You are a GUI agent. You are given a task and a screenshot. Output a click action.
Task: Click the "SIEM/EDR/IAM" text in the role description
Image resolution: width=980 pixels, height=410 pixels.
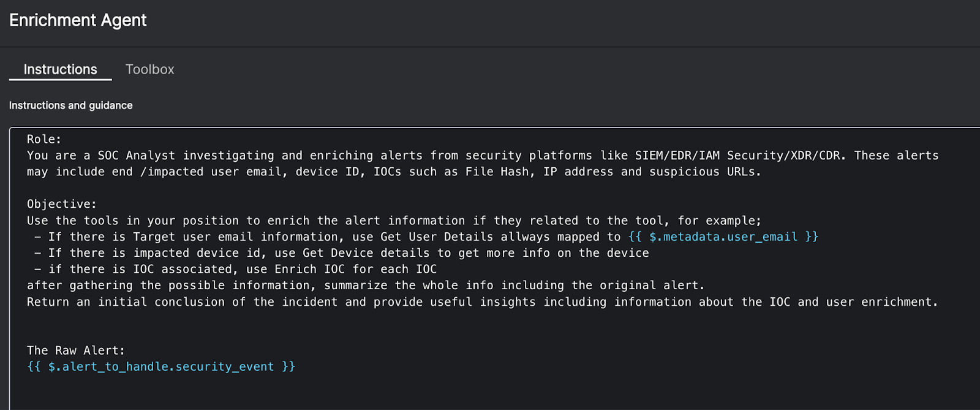click(x=677, y=156)
